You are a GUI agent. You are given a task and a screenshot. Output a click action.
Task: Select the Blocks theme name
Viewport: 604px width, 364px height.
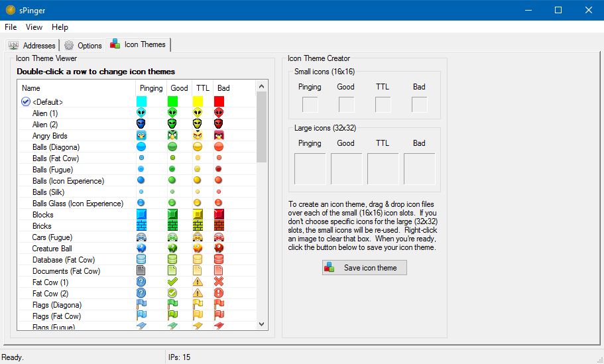42,215
